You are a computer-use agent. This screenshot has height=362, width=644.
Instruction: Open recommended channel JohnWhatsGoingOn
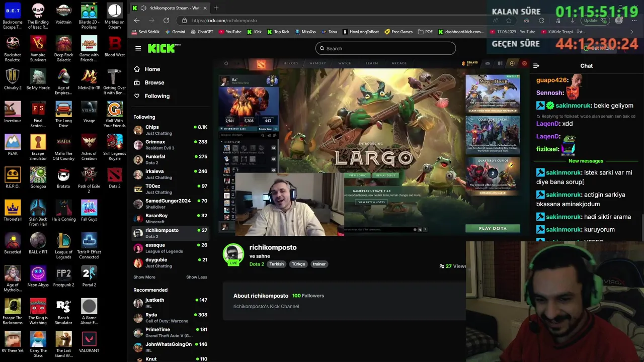170,347
